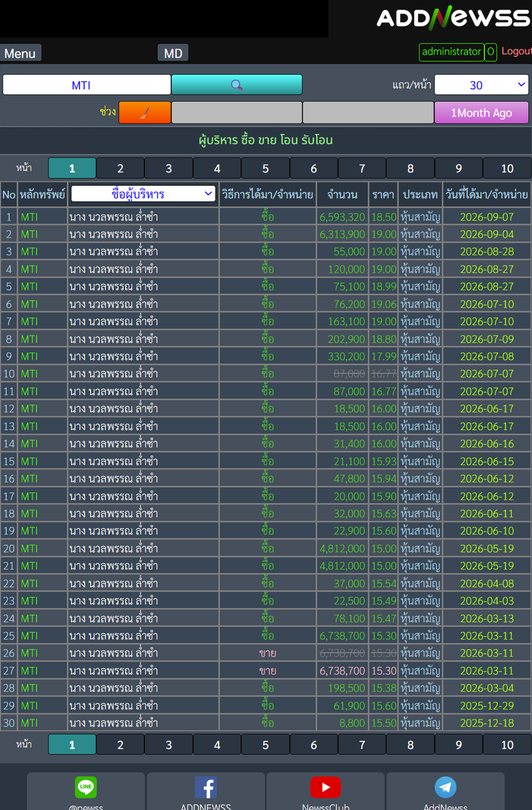
Task: Click the ADDNewss logo
Action: pyautogui.click(x=454, y=18)
